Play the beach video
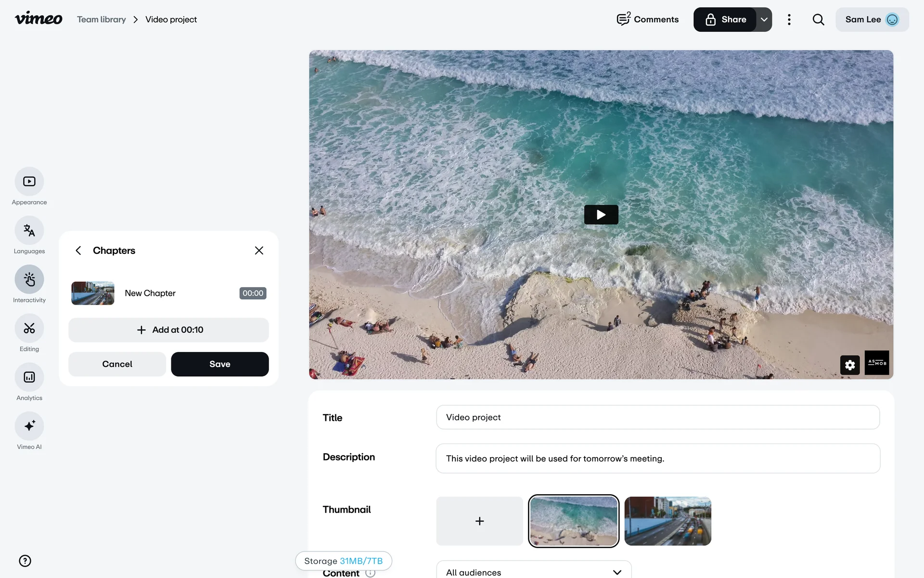Viewport: 924px width, 578px height. coord(601,215)
